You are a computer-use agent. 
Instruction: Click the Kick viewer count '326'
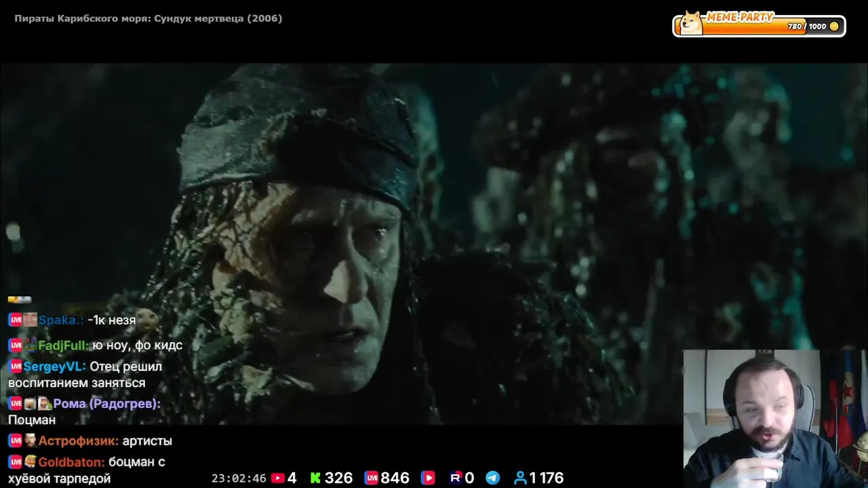point(338,479)
